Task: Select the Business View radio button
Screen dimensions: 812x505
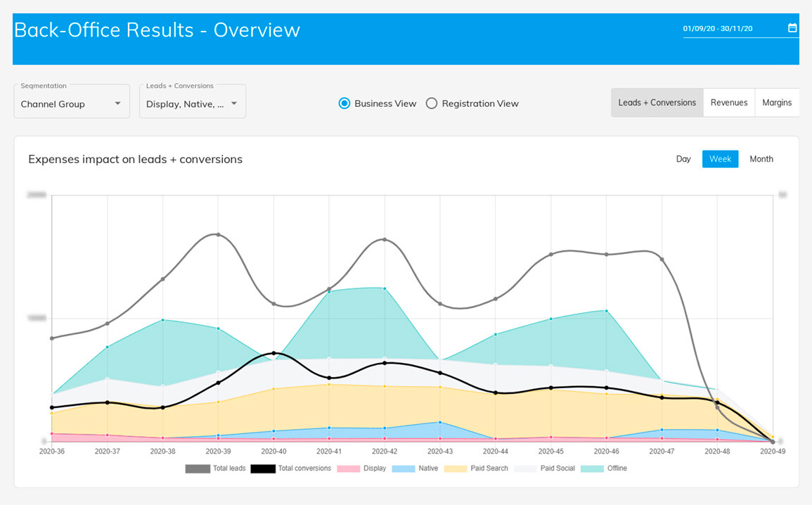Action: [x=344, y=103]
